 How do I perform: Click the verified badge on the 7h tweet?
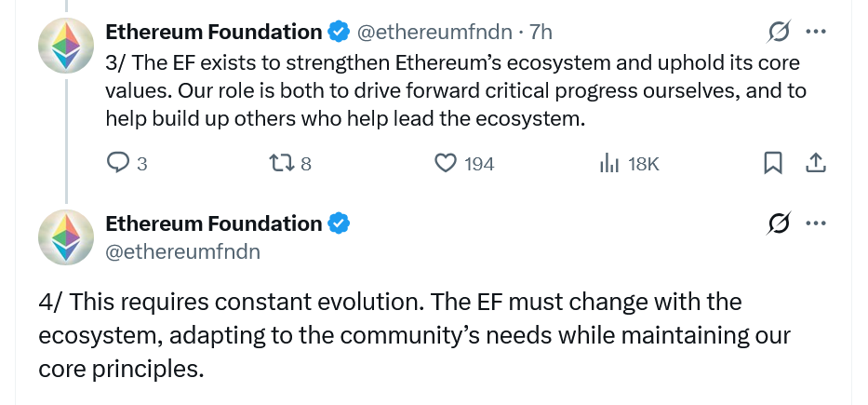[x=338, y=32]
